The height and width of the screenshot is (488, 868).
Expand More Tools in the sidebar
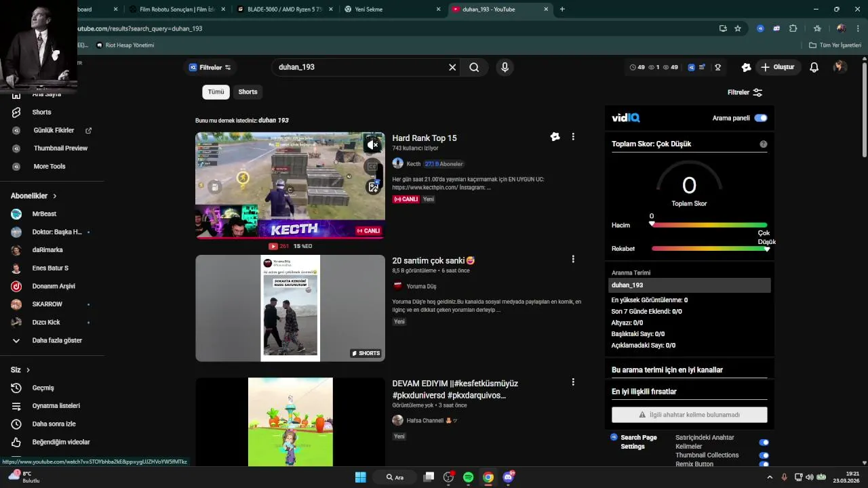[50, 166]
